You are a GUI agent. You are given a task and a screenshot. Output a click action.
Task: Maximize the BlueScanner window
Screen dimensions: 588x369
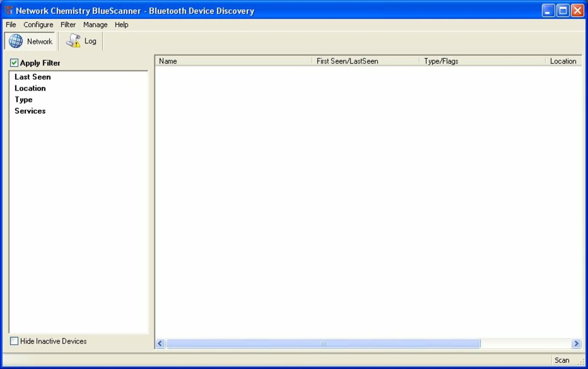click(563, 11)
